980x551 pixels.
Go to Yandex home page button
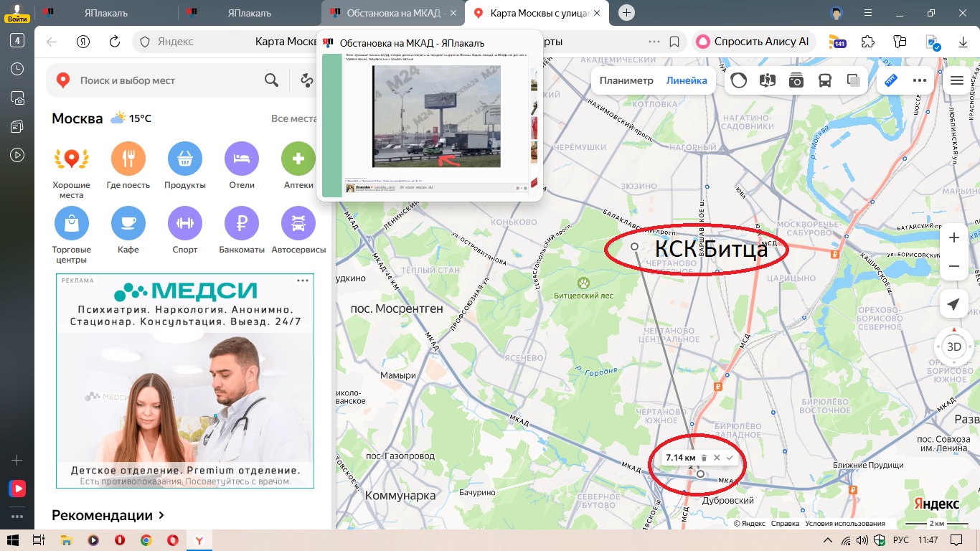click(x=83, y=42)
